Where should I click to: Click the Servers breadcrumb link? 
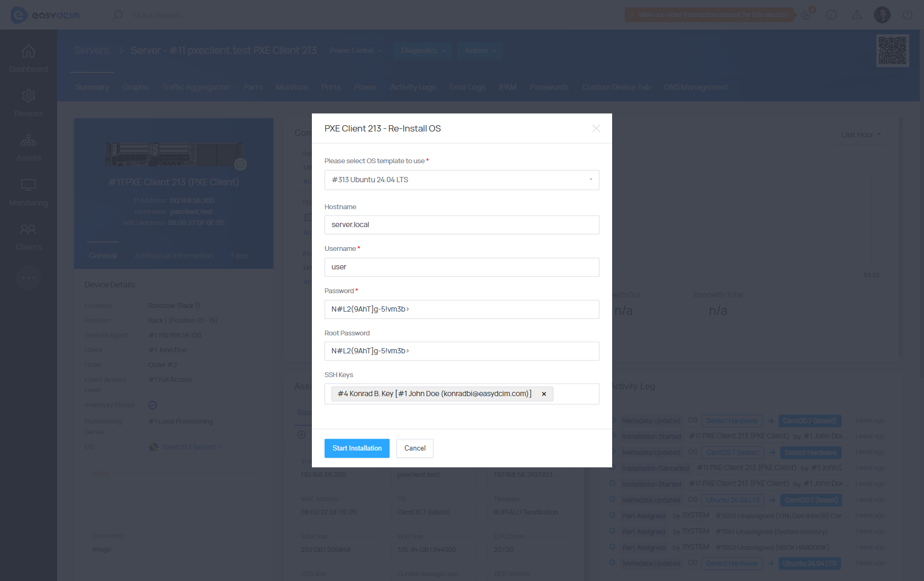91,51
